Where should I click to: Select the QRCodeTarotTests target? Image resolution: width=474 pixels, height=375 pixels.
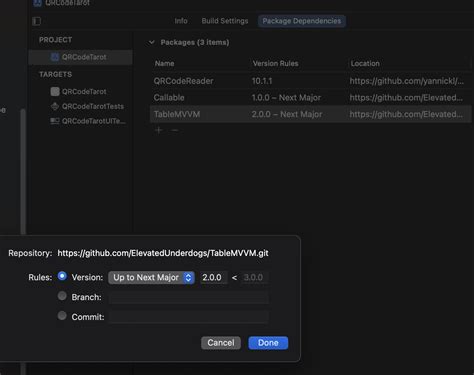pos(80,106)
